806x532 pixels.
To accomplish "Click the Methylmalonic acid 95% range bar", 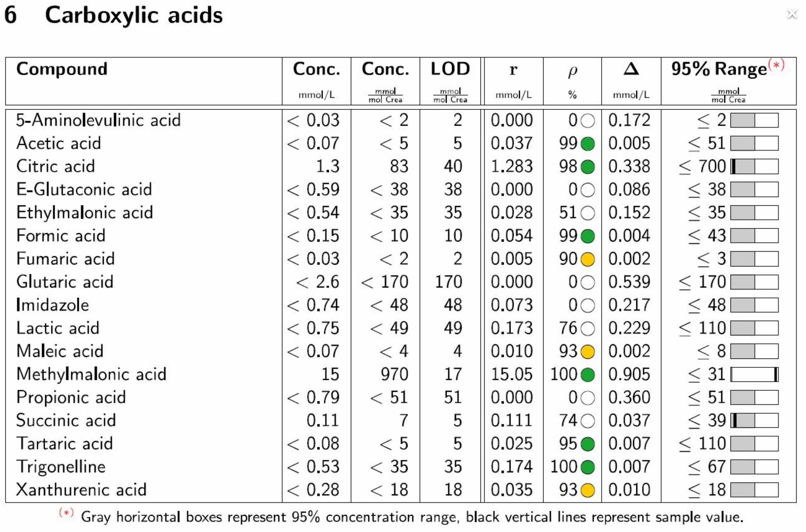I will (754, 374).
